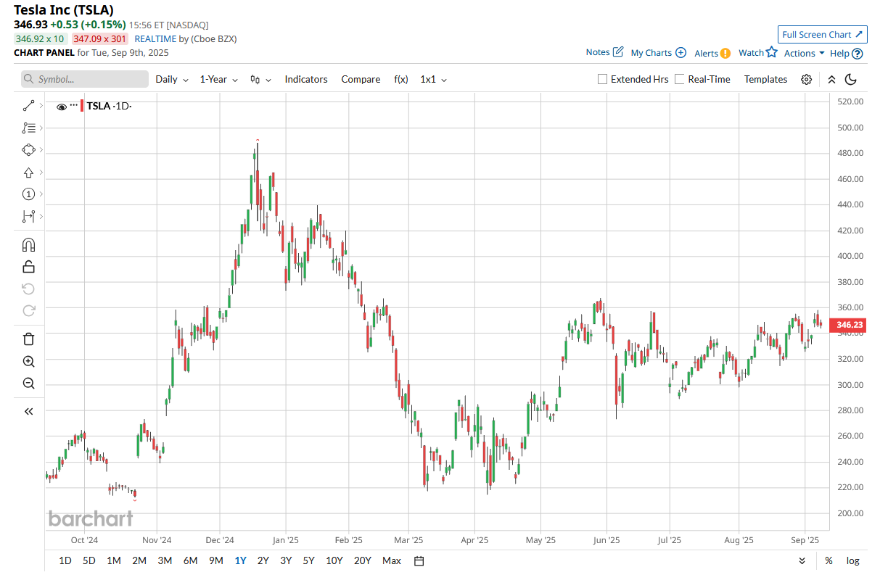Expand shapes tool options with side arrow
Image resolution: width=888 pixels, height=588 pixels.
[x=41, y=150]
